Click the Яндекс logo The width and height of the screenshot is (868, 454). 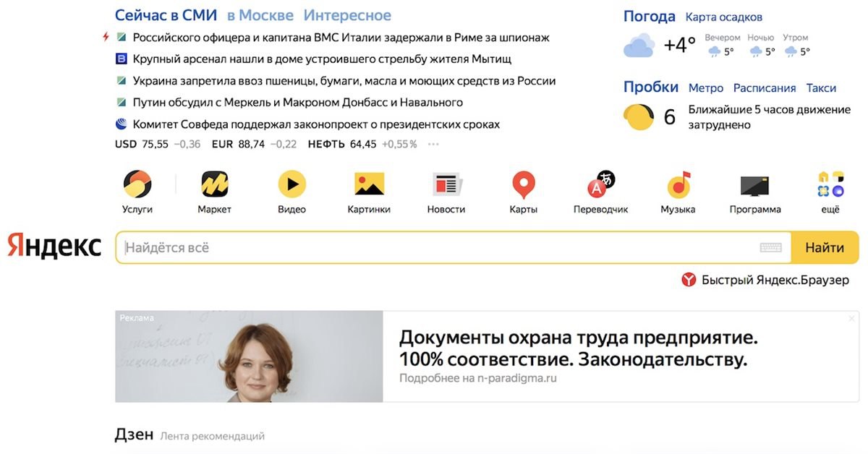click(x=54, y=247)
